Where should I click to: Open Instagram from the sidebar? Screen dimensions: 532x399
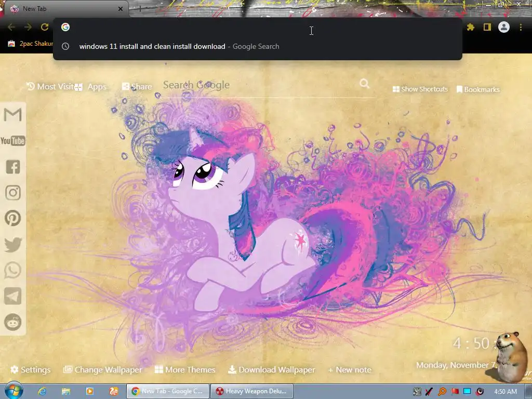pos(13,192)
